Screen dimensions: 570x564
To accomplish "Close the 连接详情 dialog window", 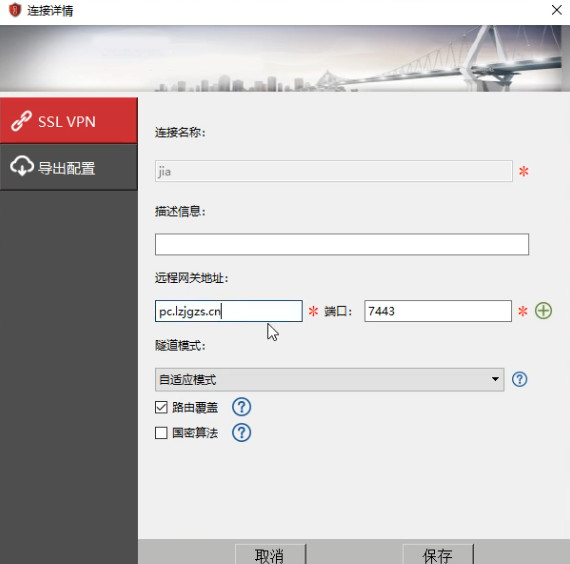I will [x=557, y=10].
